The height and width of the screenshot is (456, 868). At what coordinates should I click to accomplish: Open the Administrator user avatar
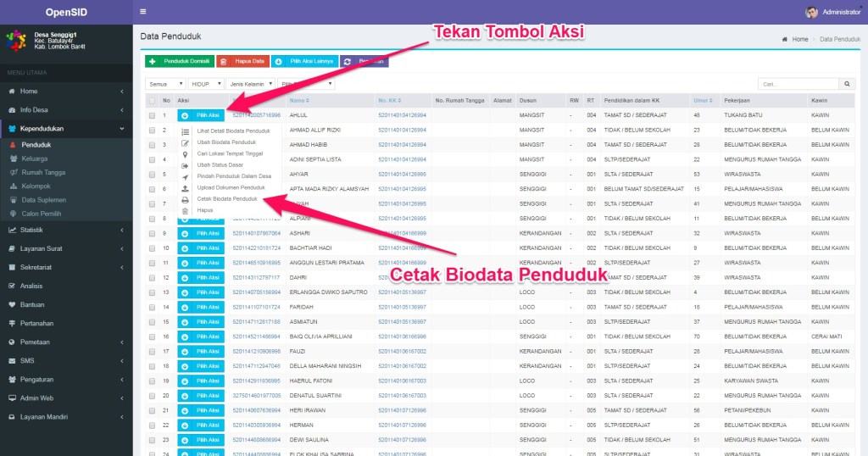[x=811, y=12]
